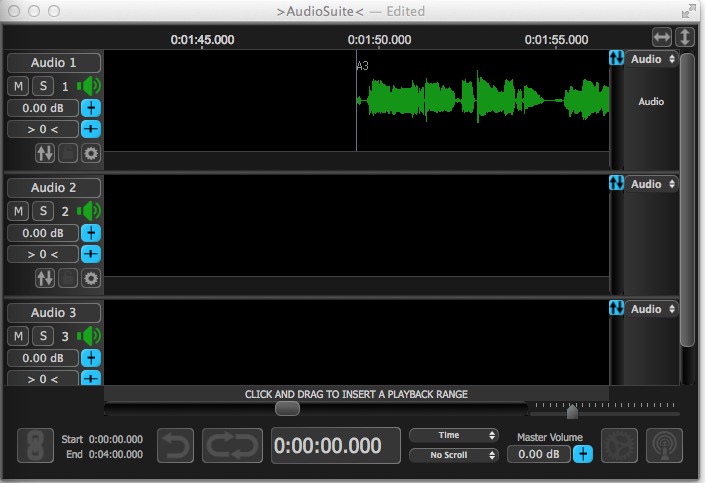Click the return to start arrow button
Viewport: 706px width, 488px height.
[176, 446]
